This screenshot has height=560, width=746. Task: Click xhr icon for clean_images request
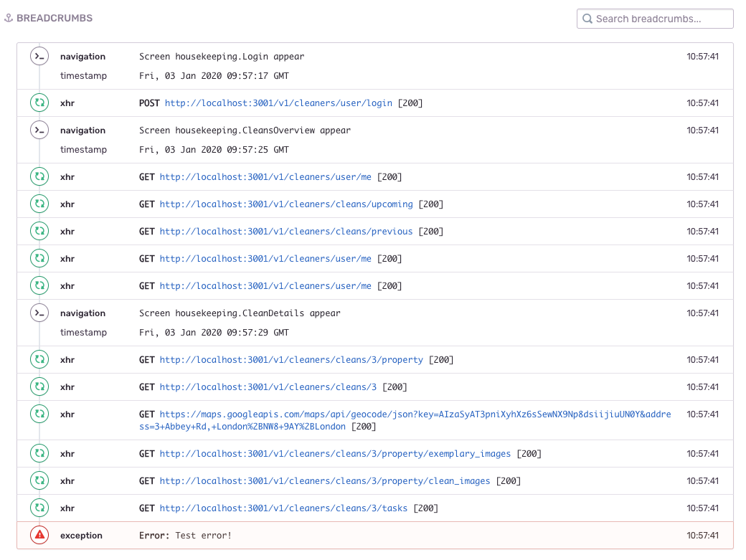39,480
